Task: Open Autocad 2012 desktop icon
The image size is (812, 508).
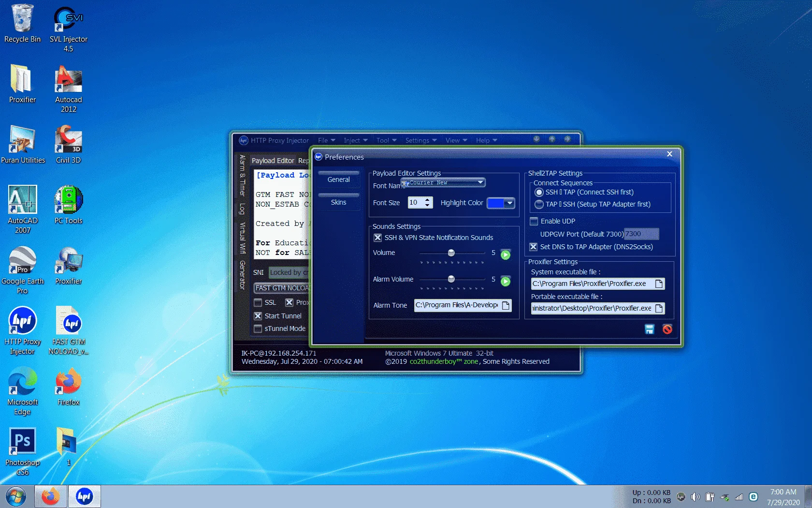Action: 68,90
